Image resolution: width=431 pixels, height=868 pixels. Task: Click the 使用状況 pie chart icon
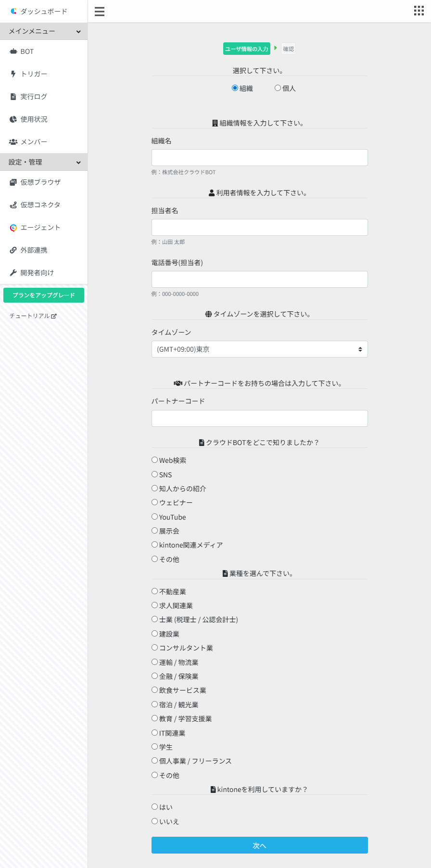coord(13,119)
